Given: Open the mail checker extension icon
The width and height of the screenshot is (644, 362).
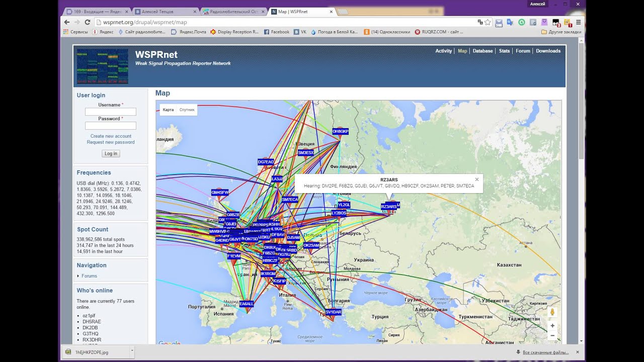Looking at the screenshot, I should [499, 22].
